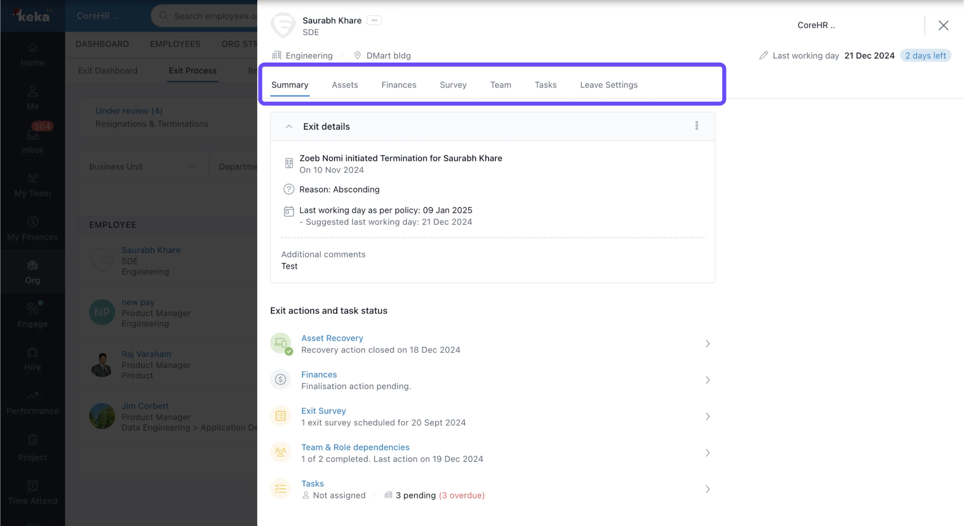This screenshot has height=526, width=980.
Task: Switch to the Assets tab
Action: pos(345,85)
